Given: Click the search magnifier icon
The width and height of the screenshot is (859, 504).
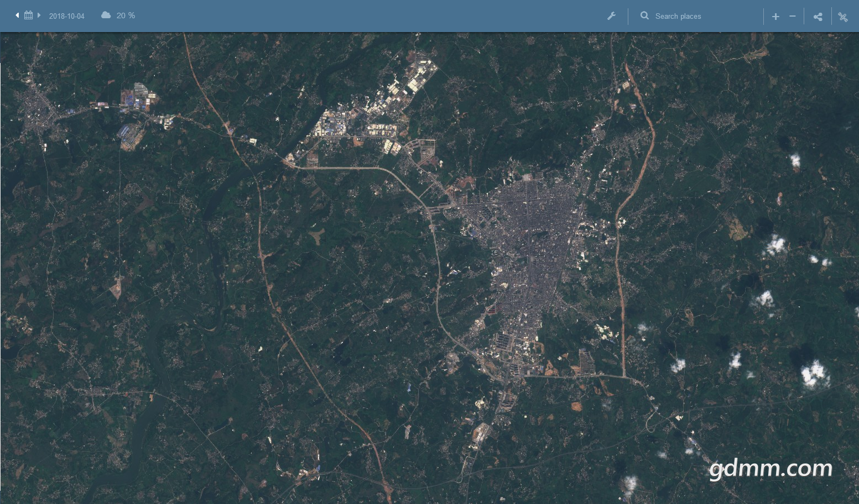Looking at the screenshot, I should click(x=644, y=16).
